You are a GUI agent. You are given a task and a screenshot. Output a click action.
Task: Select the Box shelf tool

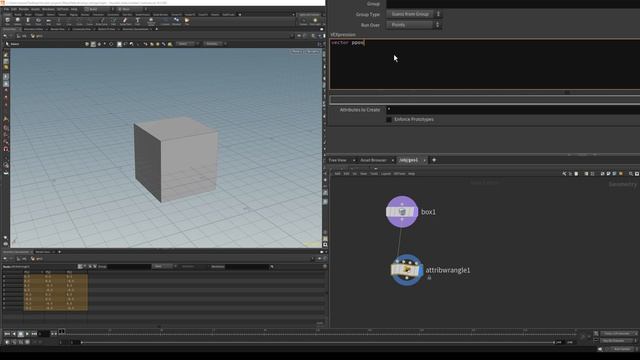[x=7, y=21]
